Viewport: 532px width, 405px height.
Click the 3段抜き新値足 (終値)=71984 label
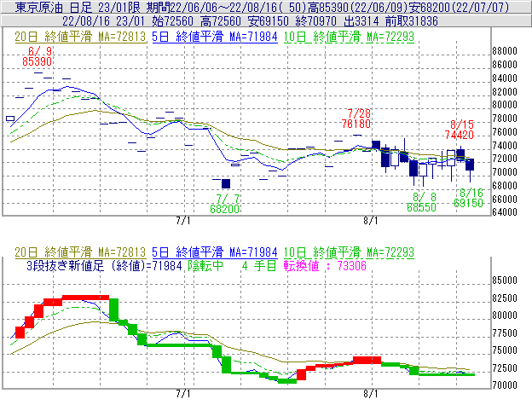[105, 265]
